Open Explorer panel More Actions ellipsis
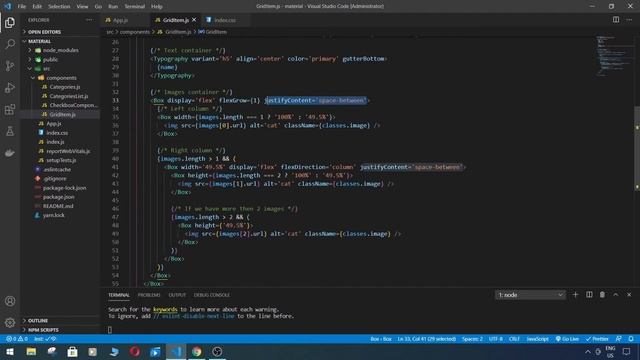 click(x=89, y=20)
